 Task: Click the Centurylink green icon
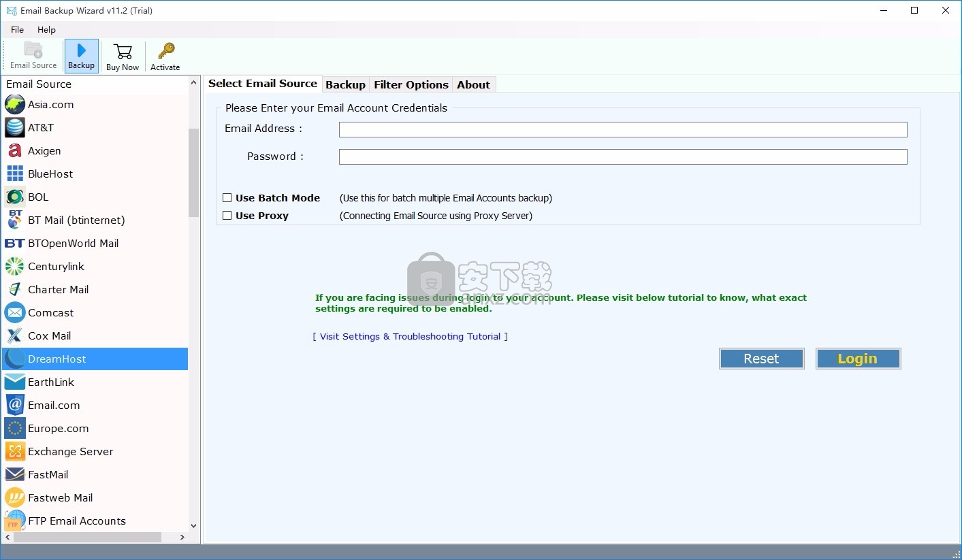[x=14, y=267]
